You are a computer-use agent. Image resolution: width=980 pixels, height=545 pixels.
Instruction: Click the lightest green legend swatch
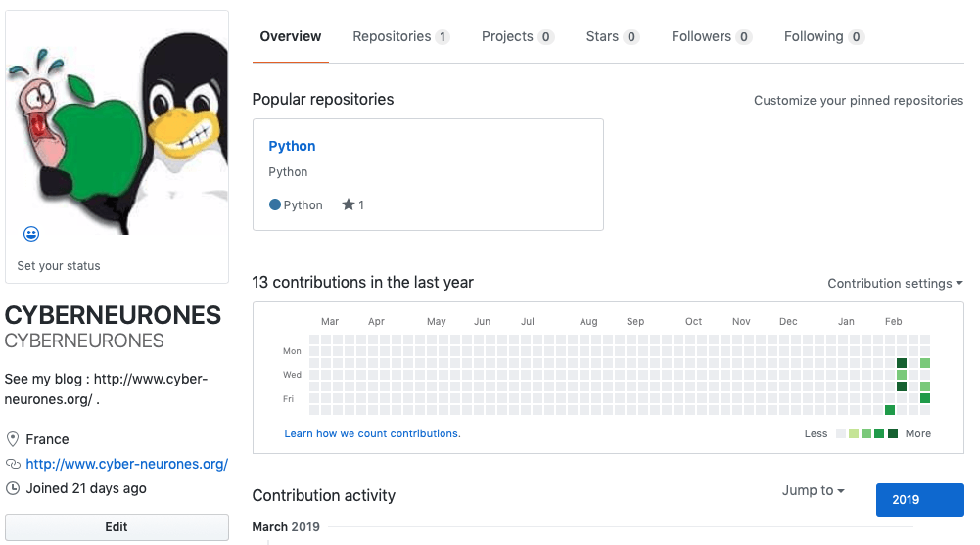point(854,433)
